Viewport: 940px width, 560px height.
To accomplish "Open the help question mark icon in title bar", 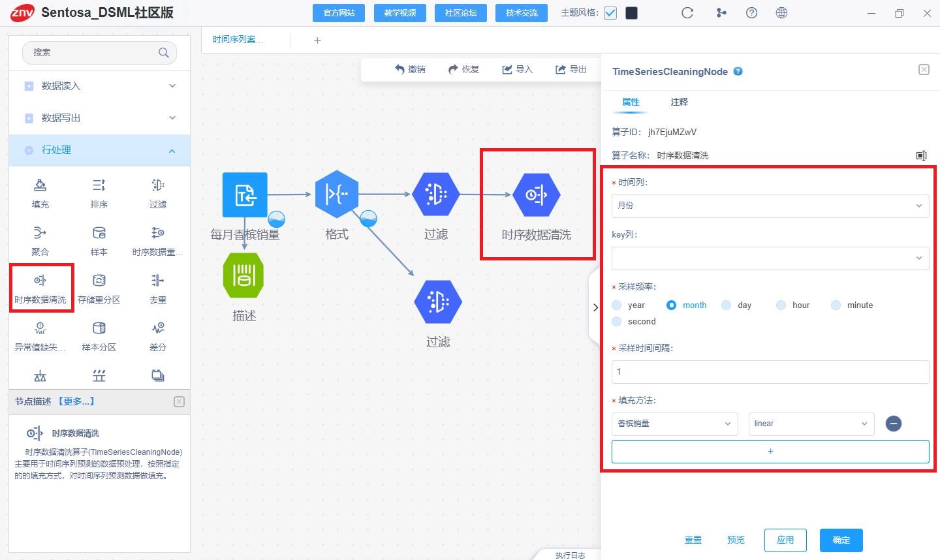I will coord(751,13).
